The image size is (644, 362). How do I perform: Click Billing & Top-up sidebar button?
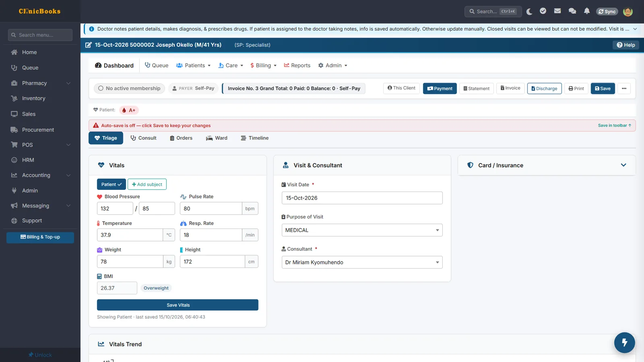pos(40,237)
